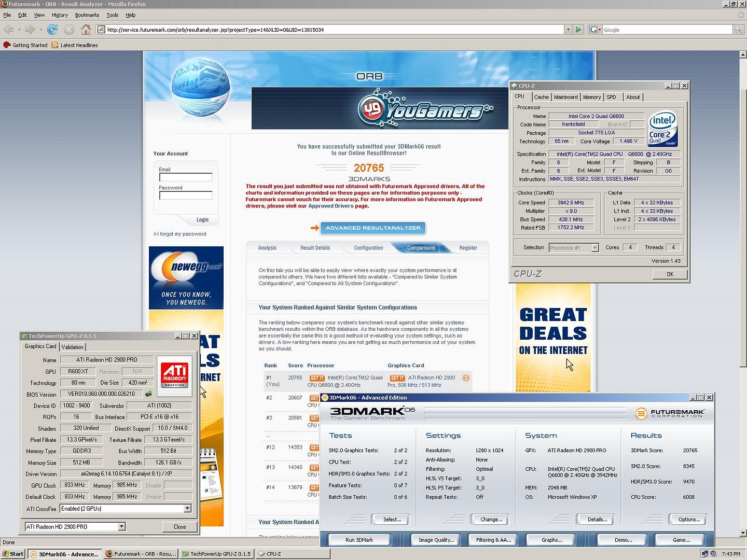Open the History menu

[60, 15]
